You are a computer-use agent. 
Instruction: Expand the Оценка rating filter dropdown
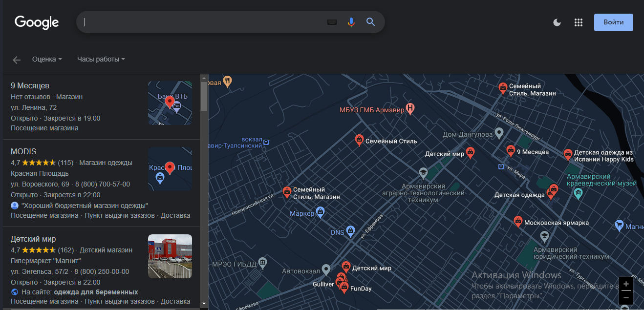coord(47,59)
